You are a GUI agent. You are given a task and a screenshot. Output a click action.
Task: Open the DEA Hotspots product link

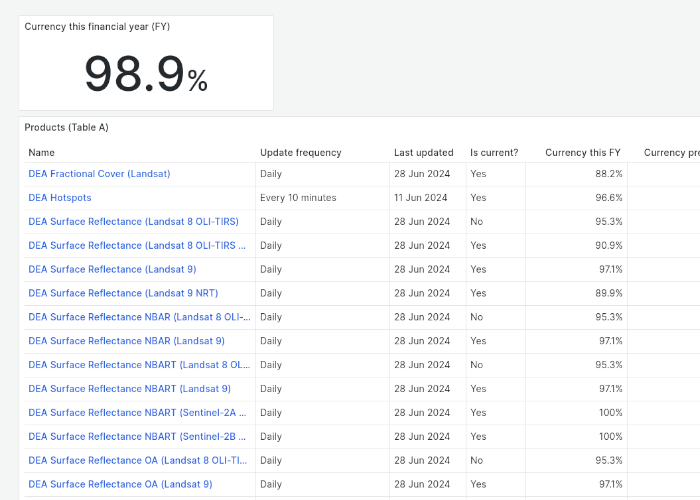(x=60, y=198)
